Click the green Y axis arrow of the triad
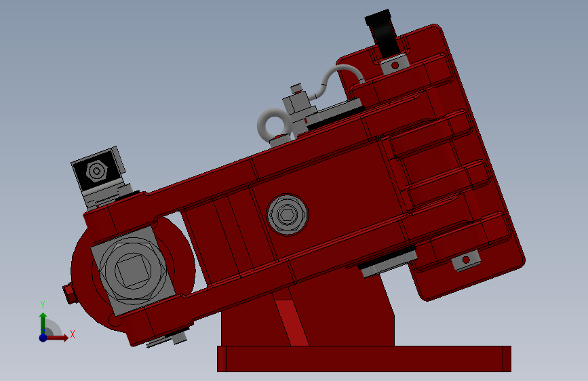 (x=43, y=323)
